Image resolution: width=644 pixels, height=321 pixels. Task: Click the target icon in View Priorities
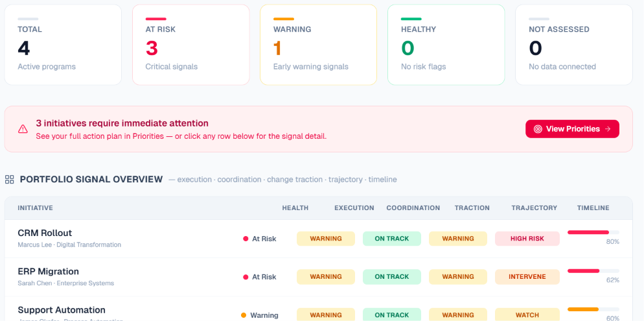(538, 129)
